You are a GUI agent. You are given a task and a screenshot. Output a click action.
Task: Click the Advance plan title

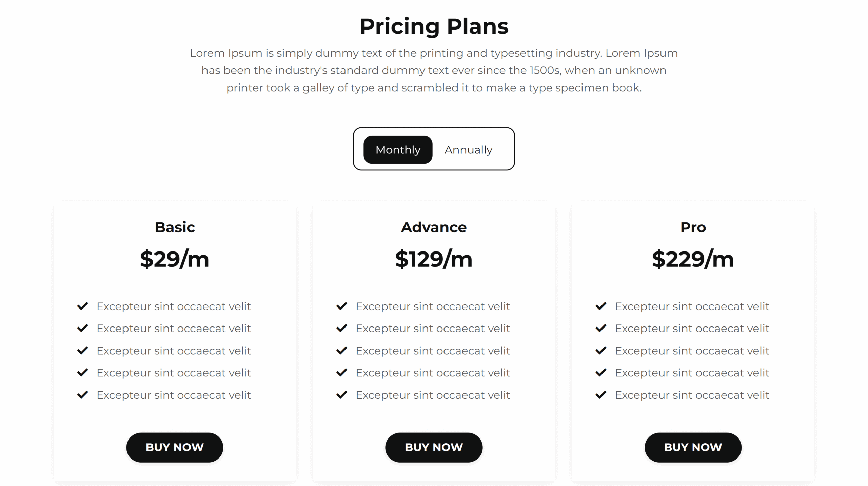434,227
